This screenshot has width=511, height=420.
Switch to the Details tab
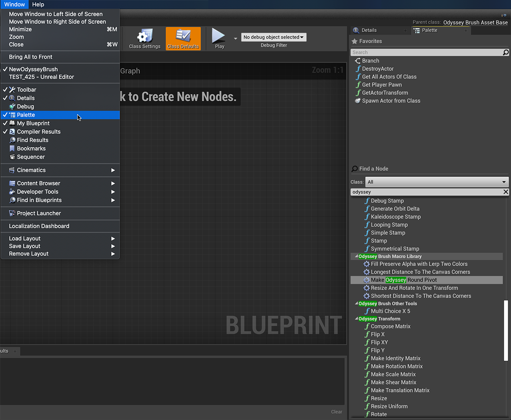point(375,30)
